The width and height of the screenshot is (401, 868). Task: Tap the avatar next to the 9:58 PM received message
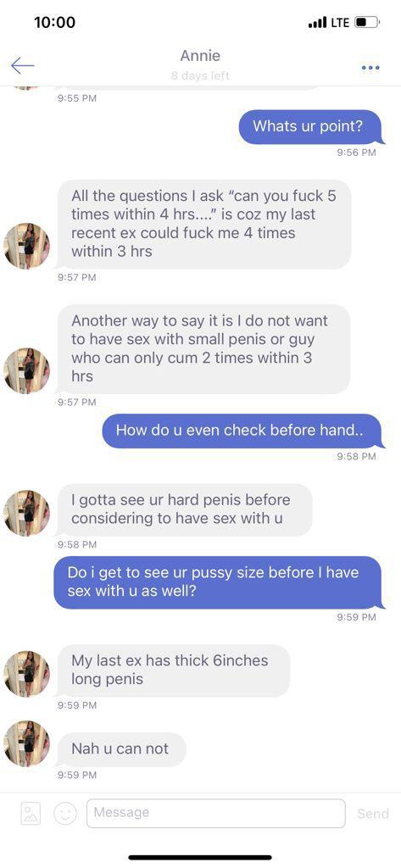[26, 513]
